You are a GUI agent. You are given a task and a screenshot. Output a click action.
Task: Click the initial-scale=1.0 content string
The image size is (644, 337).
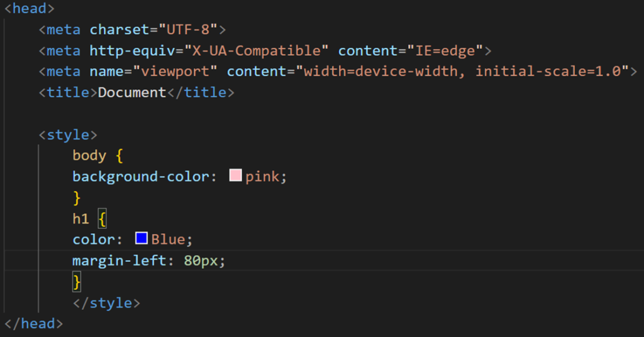click(552, 71)
